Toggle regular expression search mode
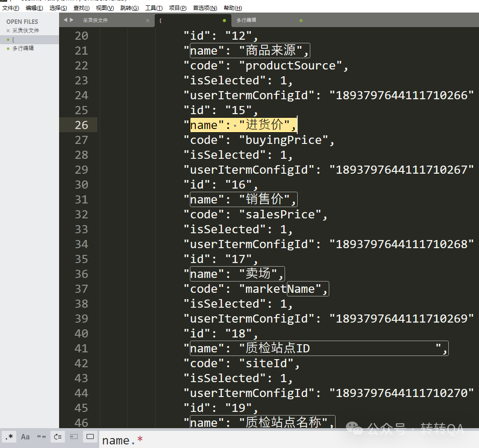Screen dimensions: 479x448 click(9, 437)
